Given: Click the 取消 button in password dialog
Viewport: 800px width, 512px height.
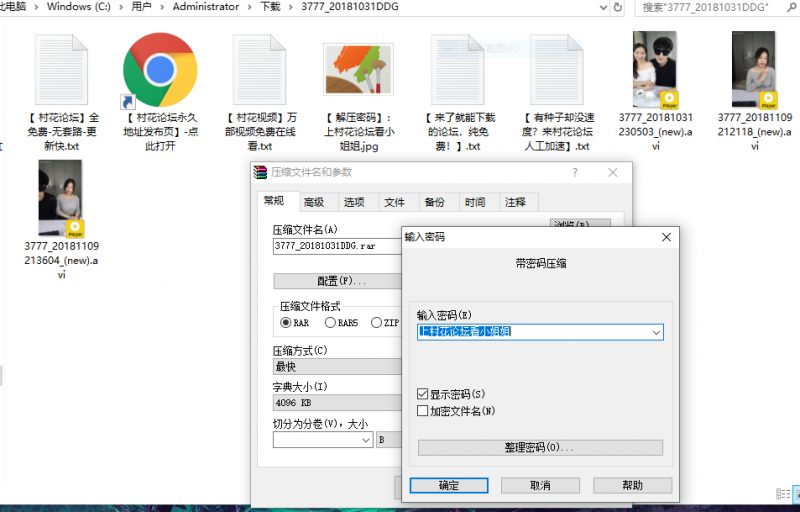Looking at the screenshot, I should click(540, 485).
